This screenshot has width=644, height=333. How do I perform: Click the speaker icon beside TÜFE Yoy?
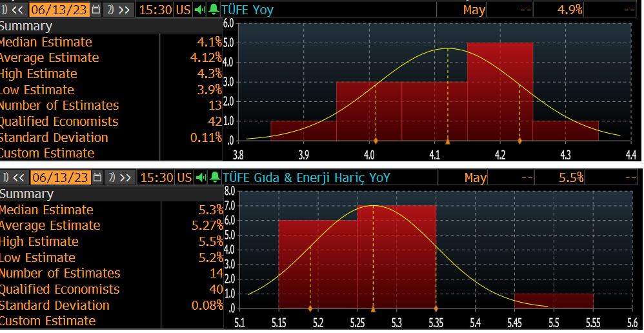(199, 10)
